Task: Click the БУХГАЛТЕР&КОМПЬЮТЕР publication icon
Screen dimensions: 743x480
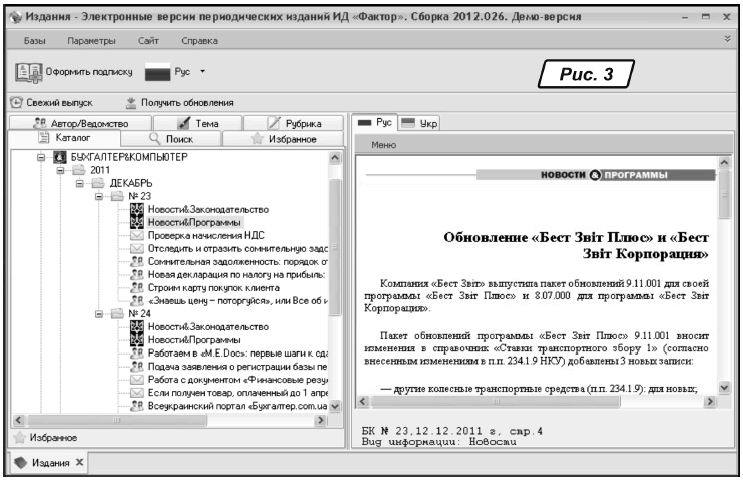Action: coord(59,158)
